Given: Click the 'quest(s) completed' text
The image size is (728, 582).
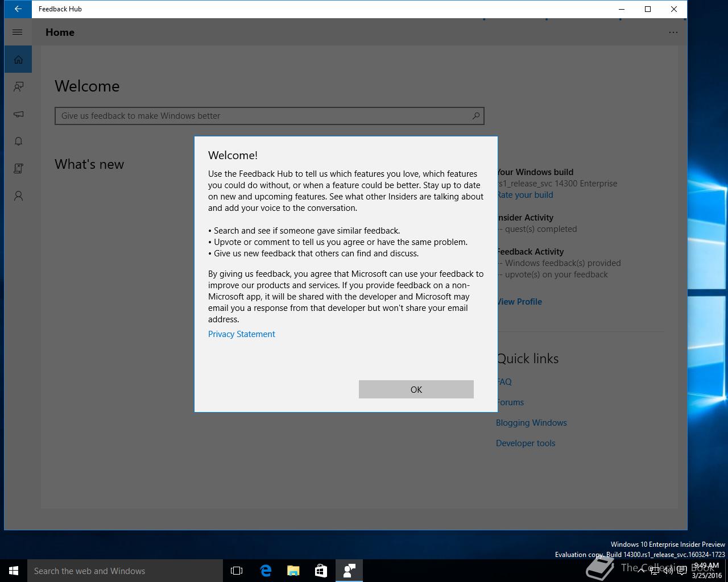Looking at the screenshot, I should tap(541, 229).
